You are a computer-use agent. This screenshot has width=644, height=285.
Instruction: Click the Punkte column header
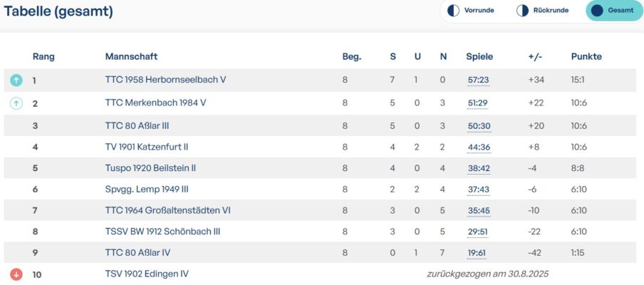point(586,56)
